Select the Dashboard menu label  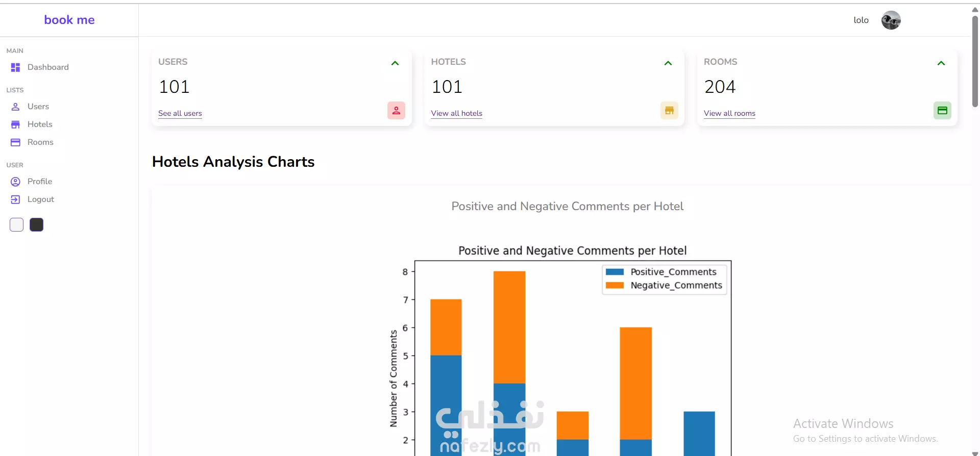point(48,67)
